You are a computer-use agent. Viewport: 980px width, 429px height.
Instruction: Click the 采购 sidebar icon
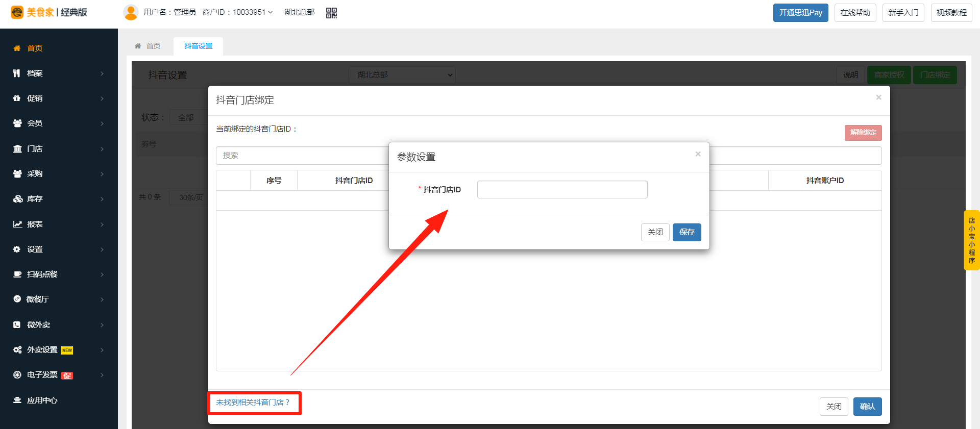click(17, 174)
